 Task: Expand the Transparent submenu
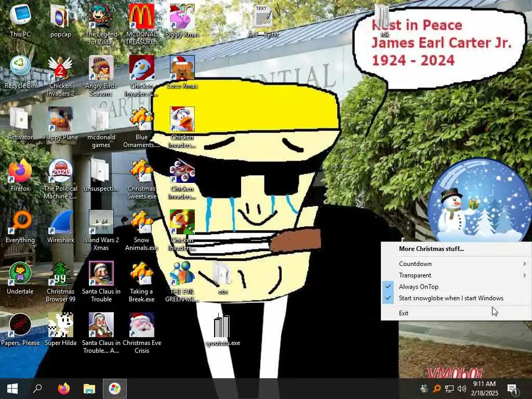456,275
